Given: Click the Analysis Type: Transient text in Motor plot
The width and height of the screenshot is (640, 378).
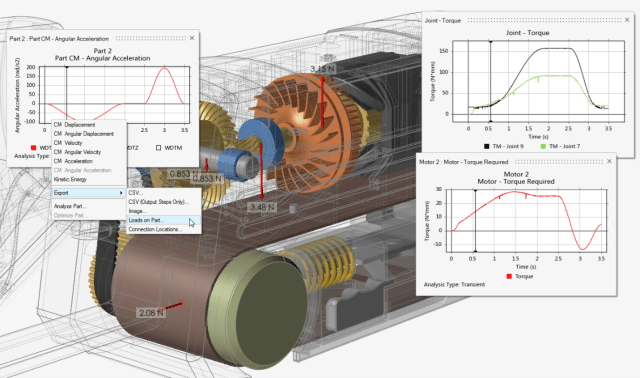Looking at the screenshot, I should [x=454, y=285].
